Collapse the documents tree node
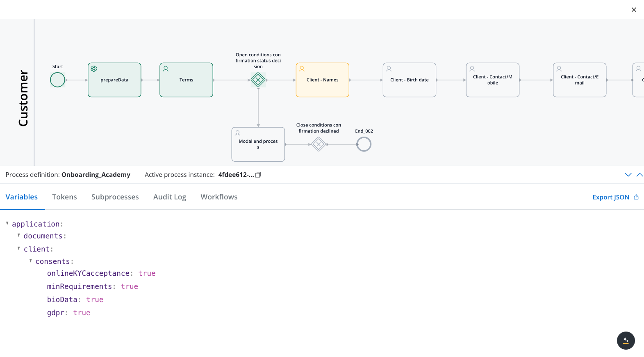The image size is (644, 357). point(19,236)
